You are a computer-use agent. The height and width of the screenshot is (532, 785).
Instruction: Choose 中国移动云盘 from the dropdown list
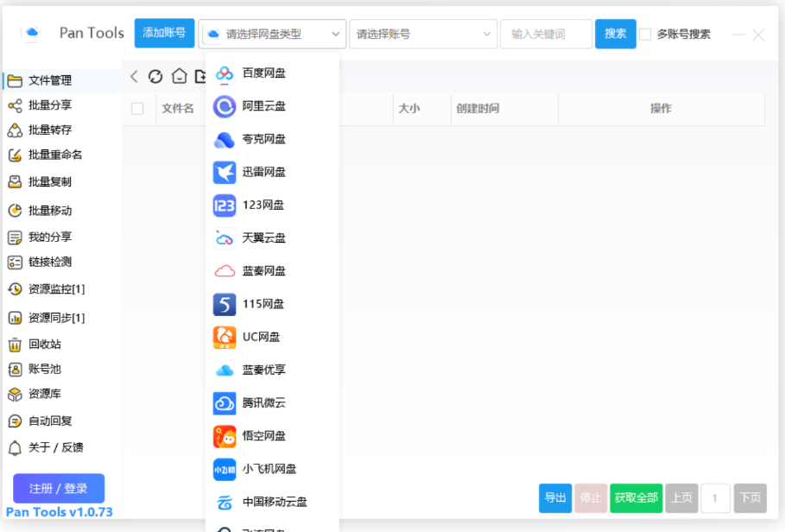(x=272, y=503)
